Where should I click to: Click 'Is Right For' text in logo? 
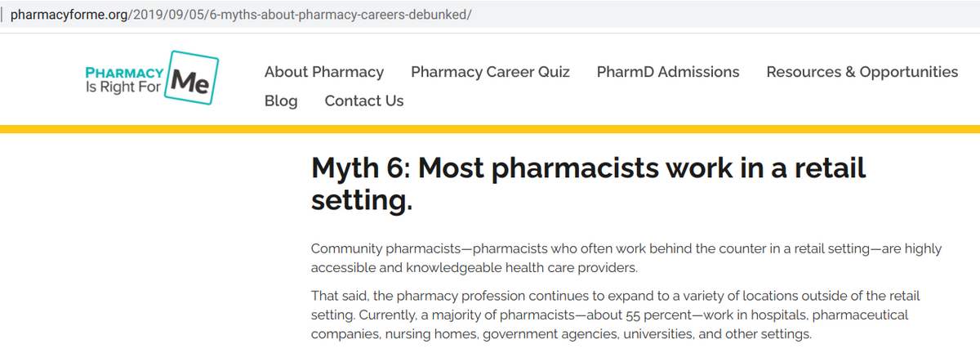(x=123, y=87)
